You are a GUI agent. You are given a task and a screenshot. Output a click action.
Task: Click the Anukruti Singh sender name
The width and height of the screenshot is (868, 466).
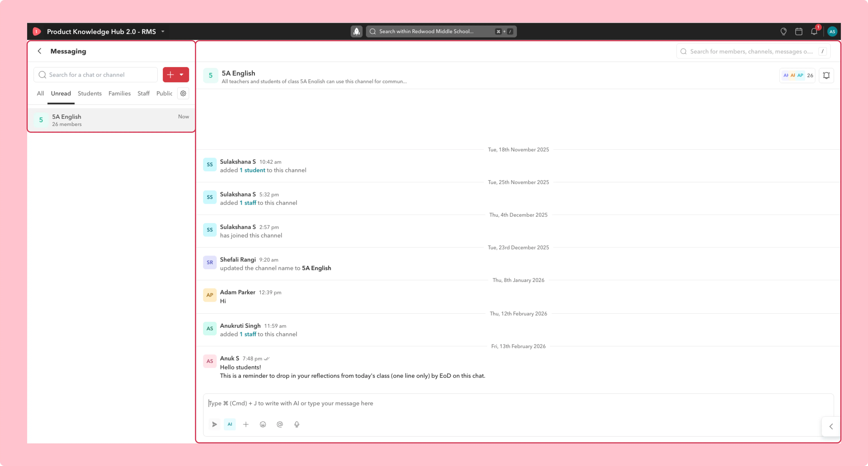pos(240,326)
